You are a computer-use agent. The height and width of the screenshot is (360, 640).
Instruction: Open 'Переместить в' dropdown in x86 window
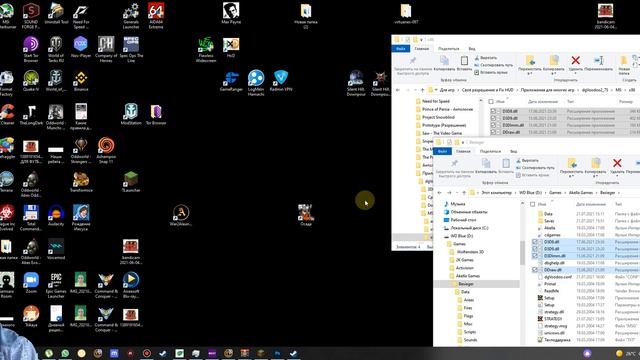[530, 64]
